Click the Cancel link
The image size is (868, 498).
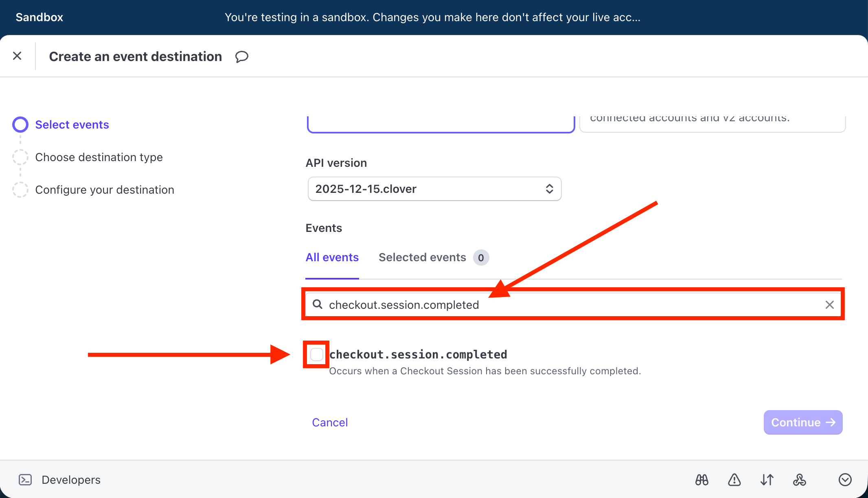pos(330,422)
